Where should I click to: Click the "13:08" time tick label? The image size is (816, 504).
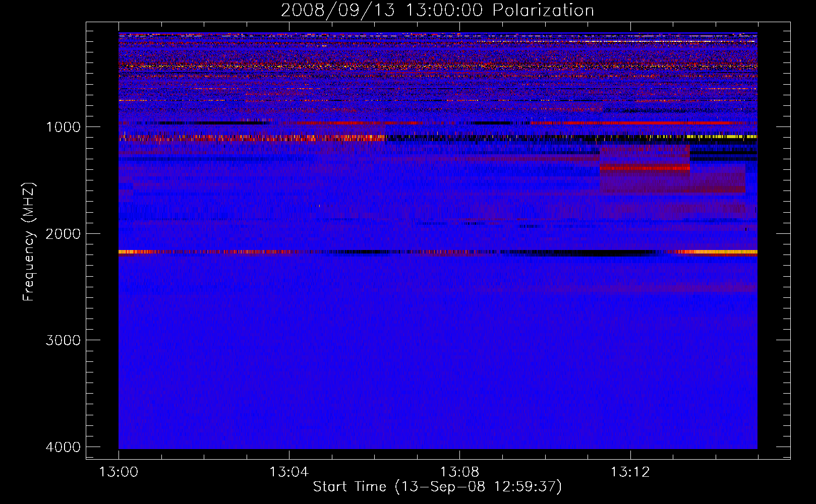[x=459, y=472]
